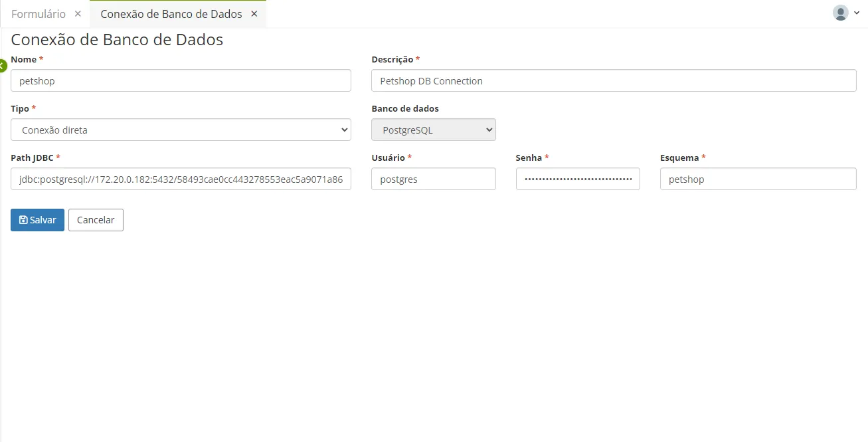Select the Conexão de Banco de Dados tab
The height and width of the screenshot is (442, 868).
point(171,14)
